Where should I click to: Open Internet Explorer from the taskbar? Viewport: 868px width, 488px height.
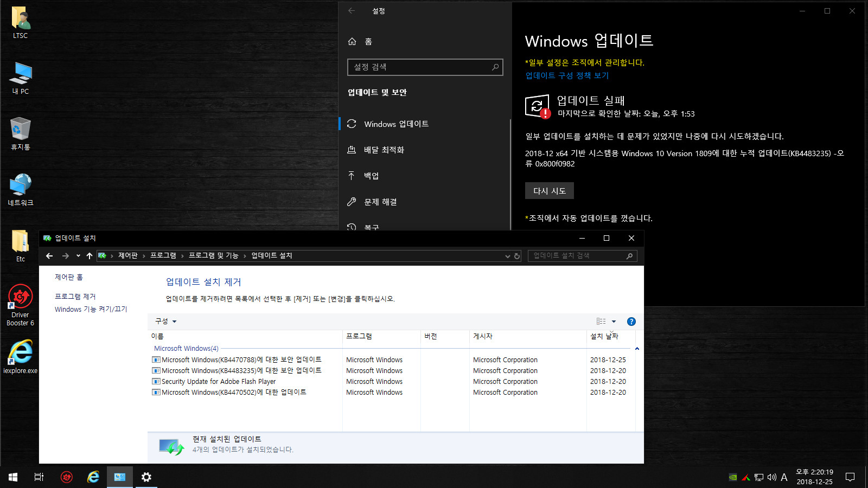pyautogui.click(x=93, y=477)
